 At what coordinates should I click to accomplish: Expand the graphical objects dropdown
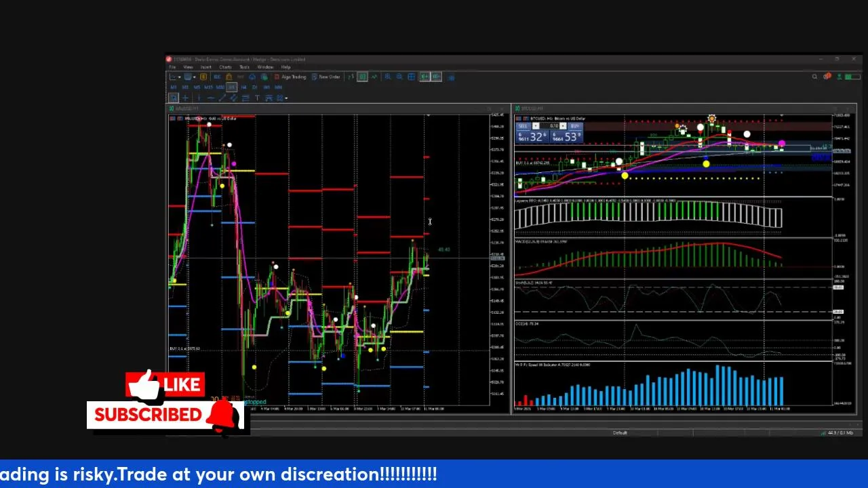(286, 98)
